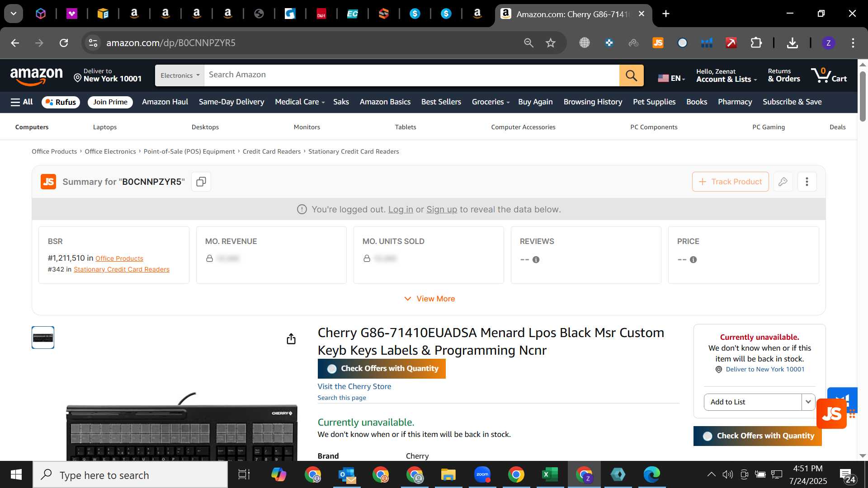Reload the current page

(64, 43)
